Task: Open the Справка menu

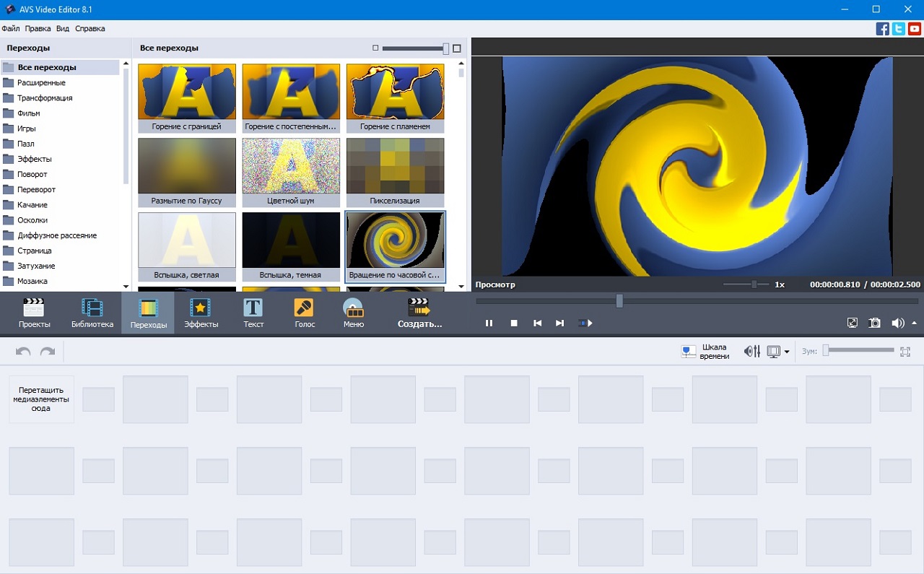Action: click(x=90, y=29)
